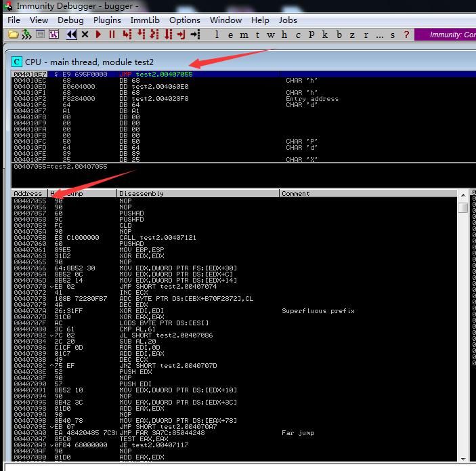Screen dimensions: 476x471
Task: Open the ImmLib menu
Action: (145, 20)
